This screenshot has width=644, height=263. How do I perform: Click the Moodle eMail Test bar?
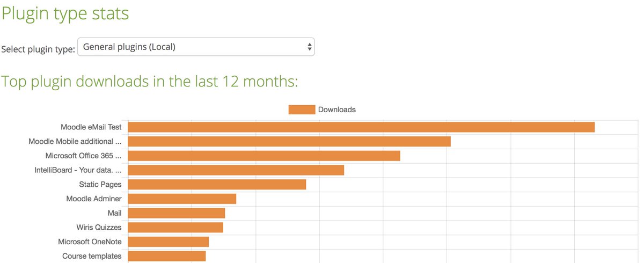[361, 127]
